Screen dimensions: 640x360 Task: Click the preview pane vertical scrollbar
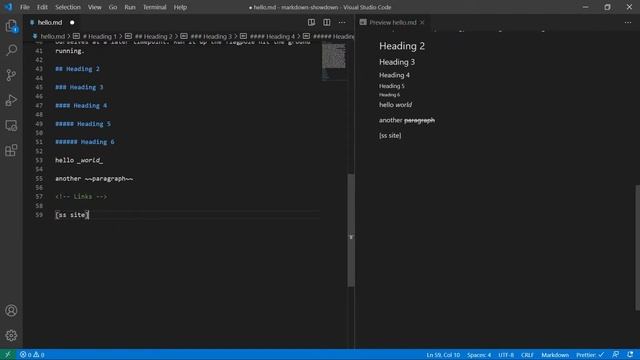tap(638, 248)
